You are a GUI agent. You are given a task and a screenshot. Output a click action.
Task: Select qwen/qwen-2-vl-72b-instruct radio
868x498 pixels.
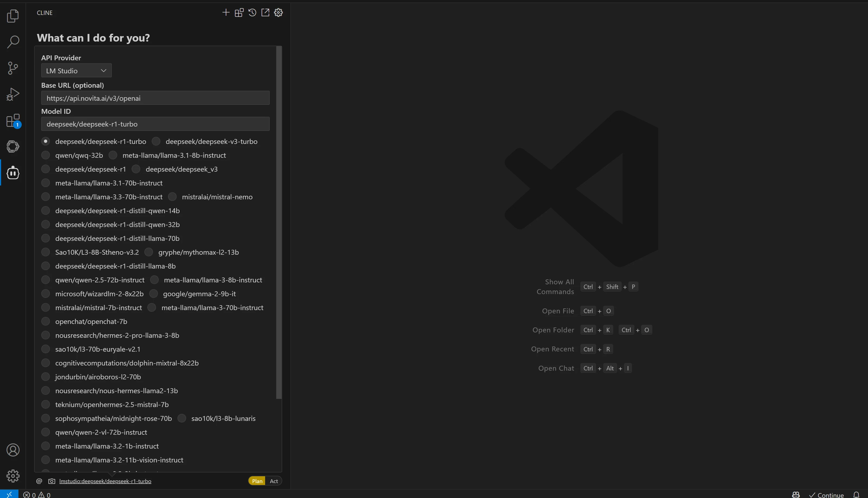(46, 432)
